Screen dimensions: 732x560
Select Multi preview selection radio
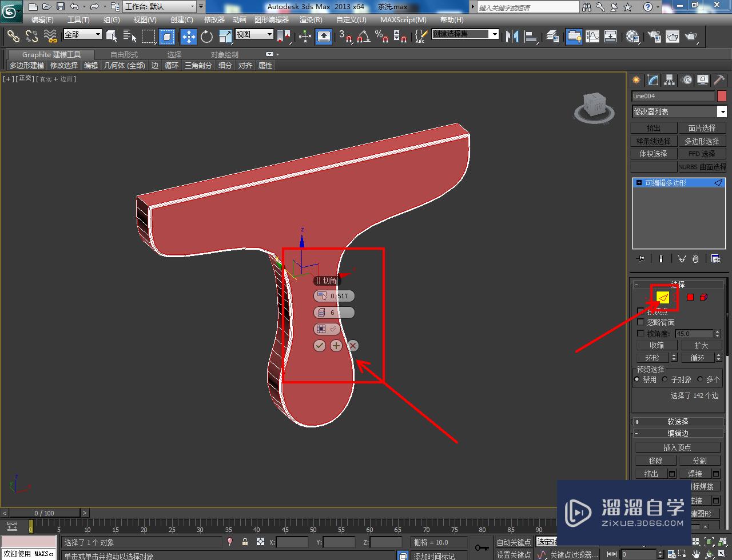700,379
